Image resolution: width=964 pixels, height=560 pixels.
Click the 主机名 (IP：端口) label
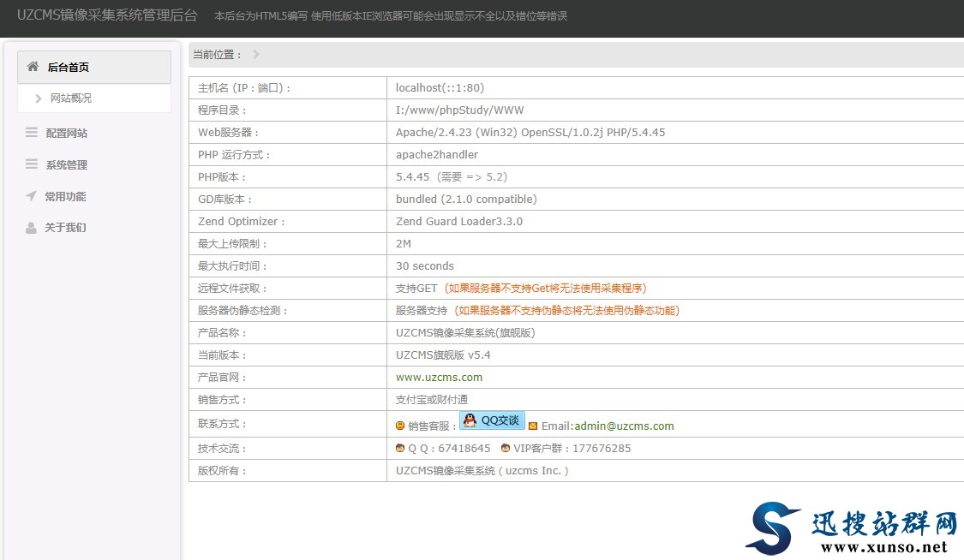[244, 88]
